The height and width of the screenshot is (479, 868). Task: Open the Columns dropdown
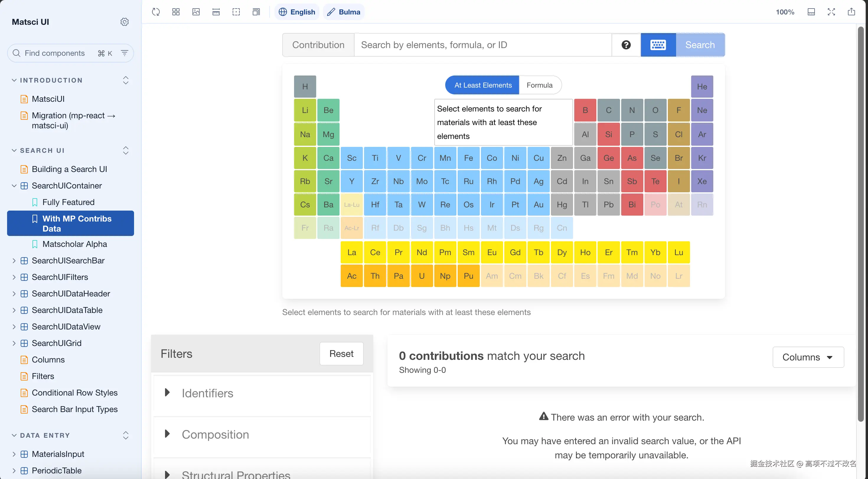click(808, 357)
